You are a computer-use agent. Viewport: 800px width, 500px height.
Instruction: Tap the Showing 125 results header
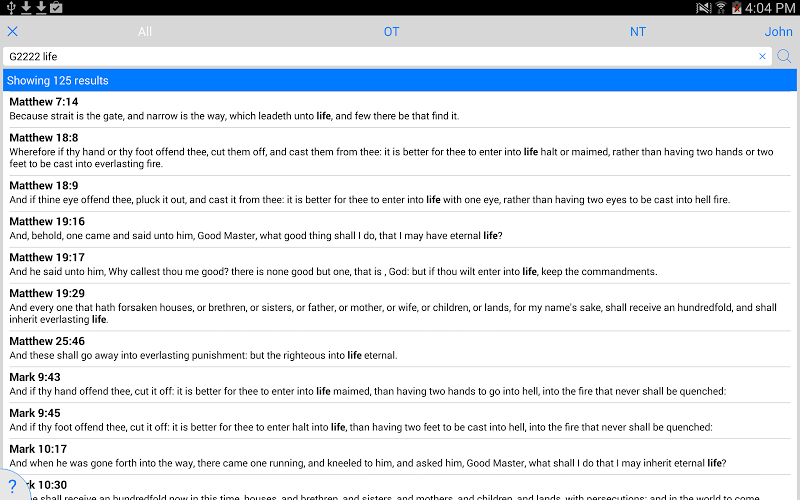tap(399, 81)
